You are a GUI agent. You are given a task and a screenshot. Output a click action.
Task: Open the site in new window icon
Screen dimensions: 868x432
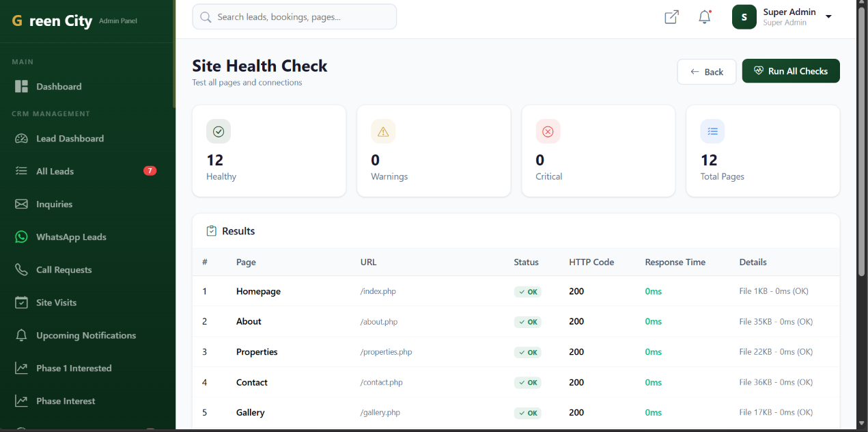tap(671, 17)
